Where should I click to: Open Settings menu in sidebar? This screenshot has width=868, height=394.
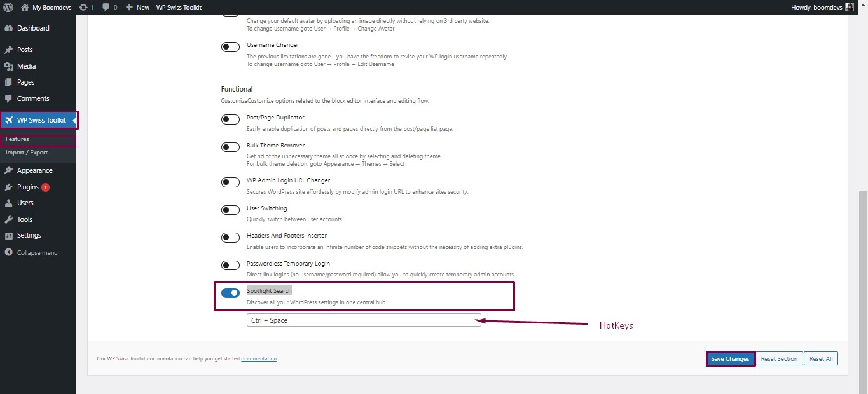29,235
